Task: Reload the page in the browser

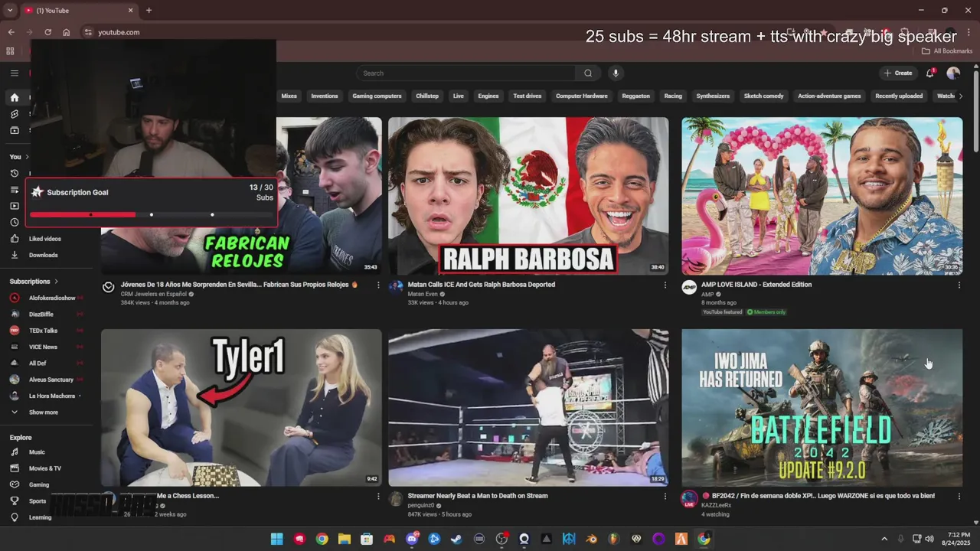Action: click(47, 32)
